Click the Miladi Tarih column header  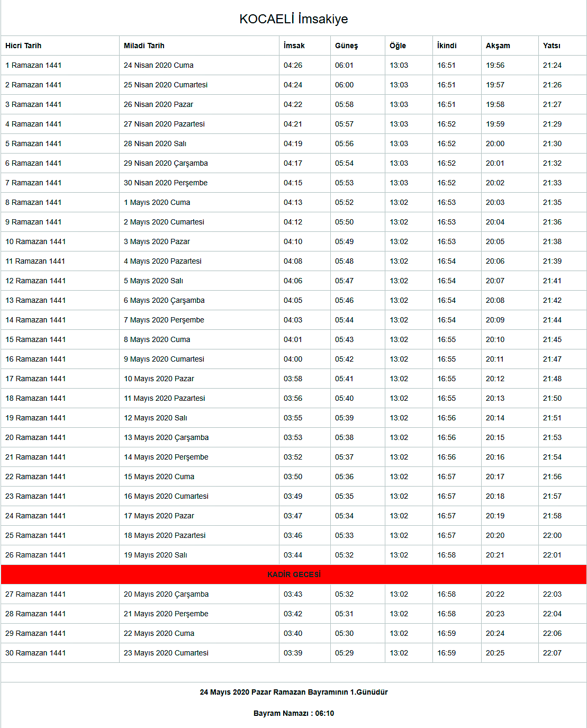pos(144,46)
